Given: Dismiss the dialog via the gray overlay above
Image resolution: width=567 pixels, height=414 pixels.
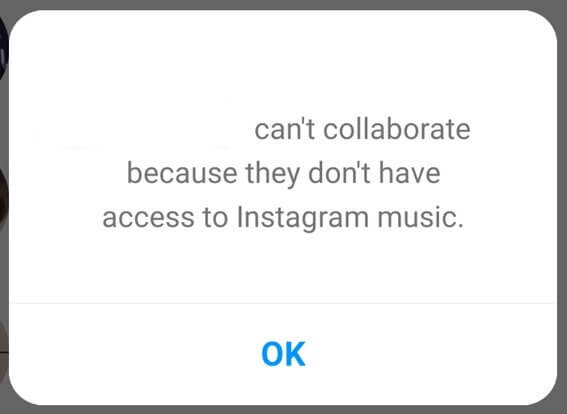Looking at the screenshot, I should (284, 4).
